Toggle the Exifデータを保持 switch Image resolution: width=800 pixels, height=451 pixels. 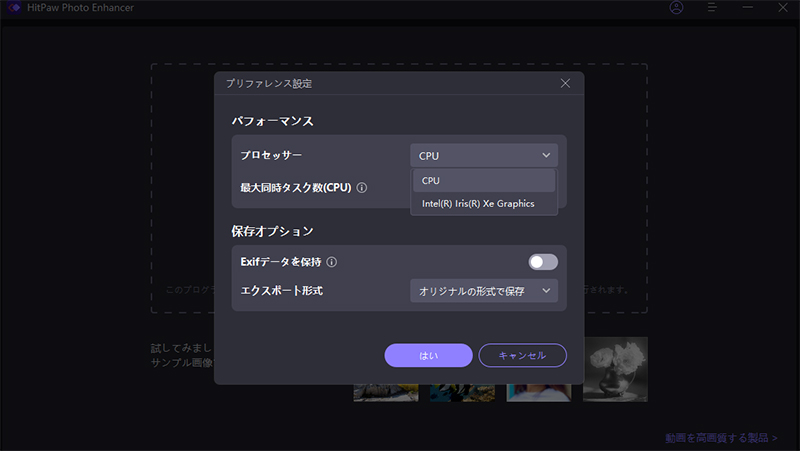tap(543, 262)
